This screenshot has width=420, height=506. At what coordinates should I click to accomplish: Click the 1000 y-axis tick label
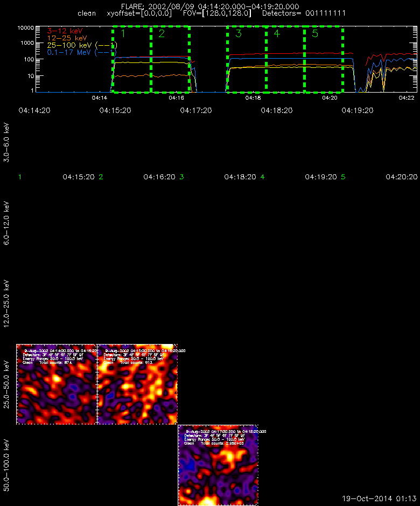[x=27, y=43]
